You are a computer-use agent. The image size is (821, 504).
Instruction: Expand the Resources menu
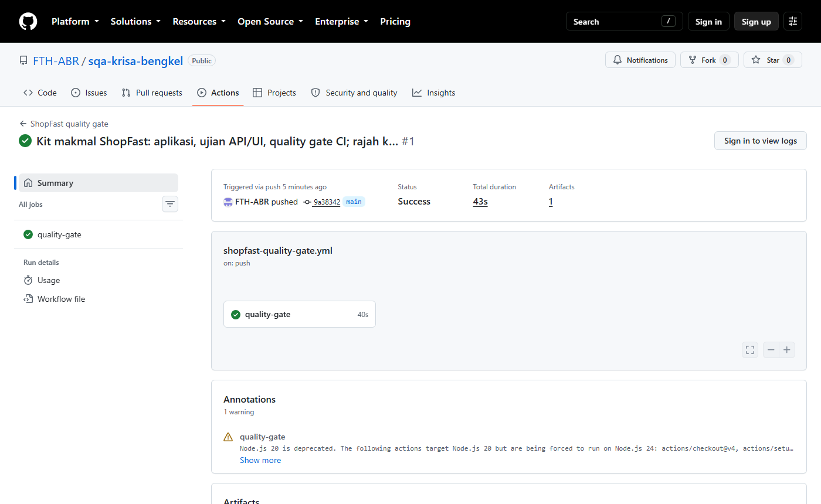(x=199, y=22)
